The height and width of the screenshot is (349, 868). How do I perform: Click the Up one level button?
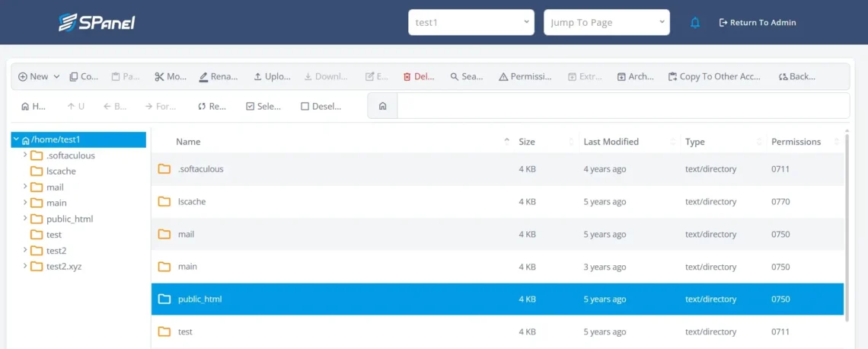(x=76, y=107)
